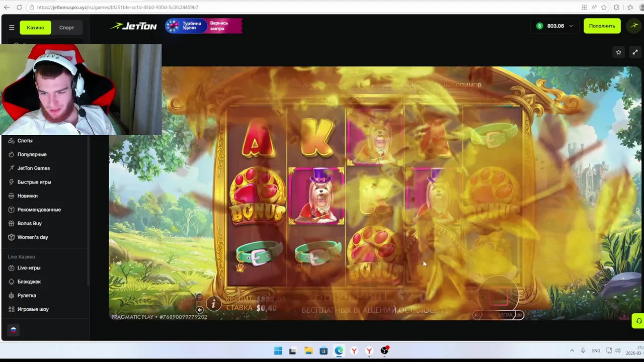Open the volume icon in tray
The width and height of the screenshot is (644, 362).
pyautogui.click(x=617, y=350)
